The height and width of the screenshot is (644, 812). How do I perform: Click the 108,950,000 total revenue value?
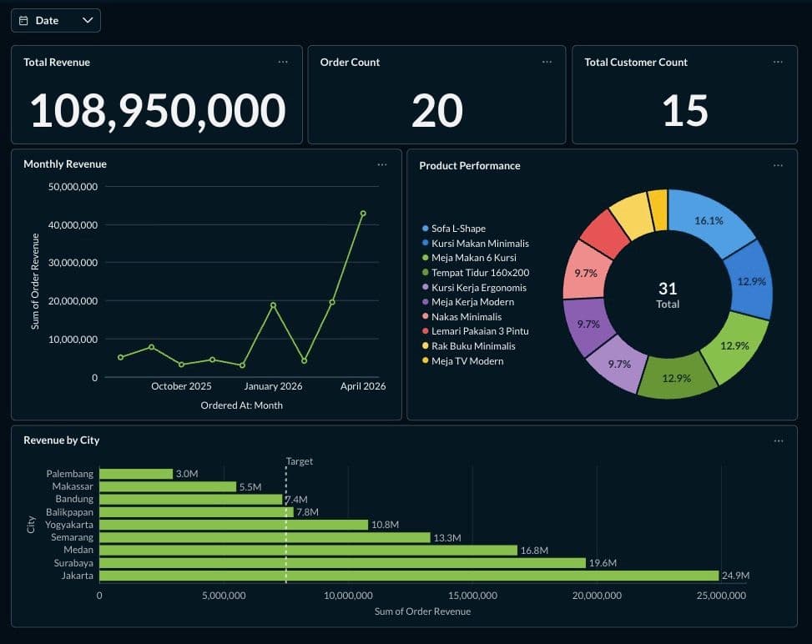pos(158,110)
